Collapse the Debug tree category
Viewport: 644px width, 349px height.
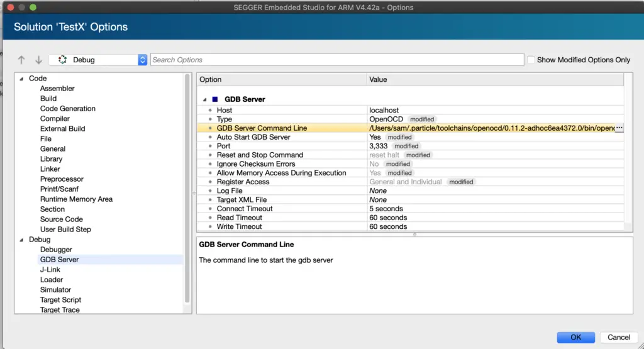21,240
